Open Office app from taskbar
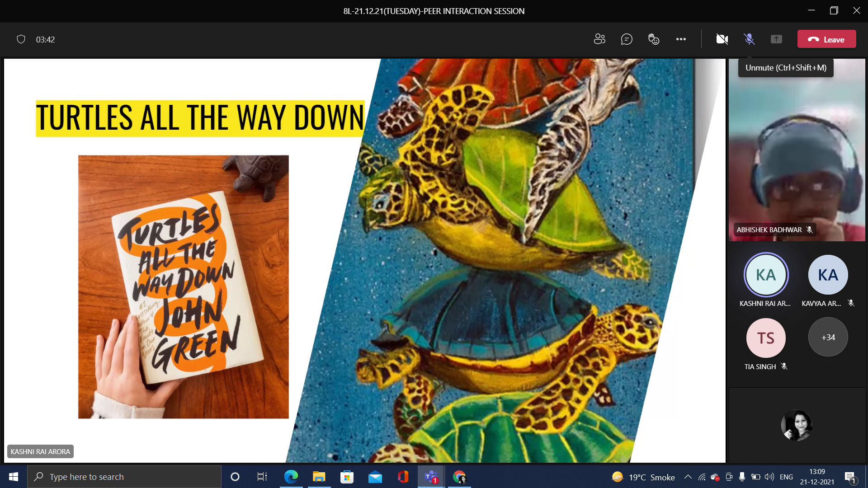The width and height of the screenshot is (868, 488). point(403,477)
